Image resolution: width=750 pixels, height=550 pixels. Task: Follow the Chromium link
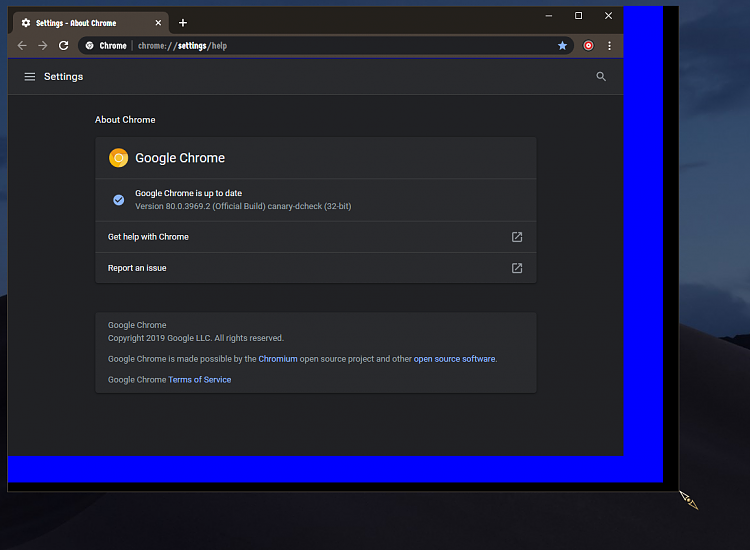tap(278, 359)
